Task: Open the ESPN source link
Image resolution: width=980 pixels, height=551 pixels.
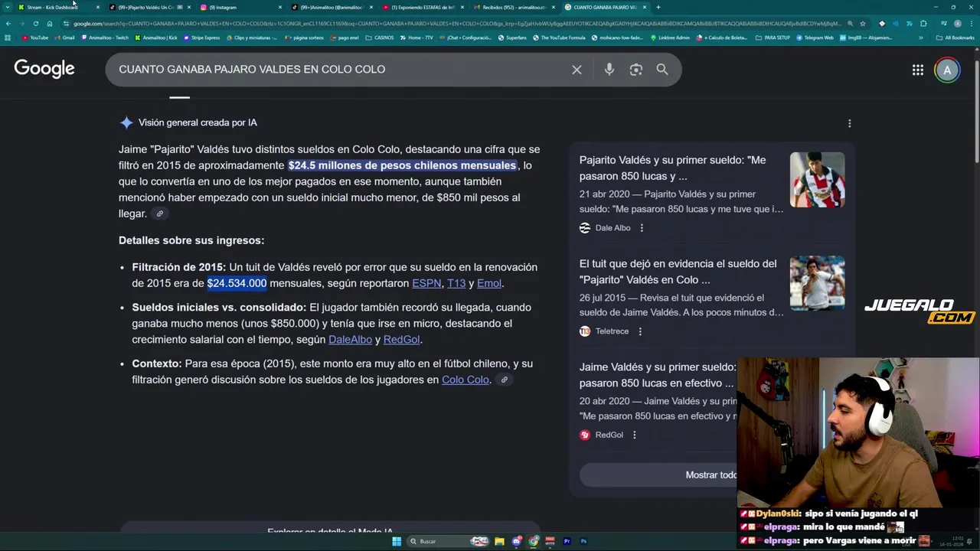Action: [426, 283]
